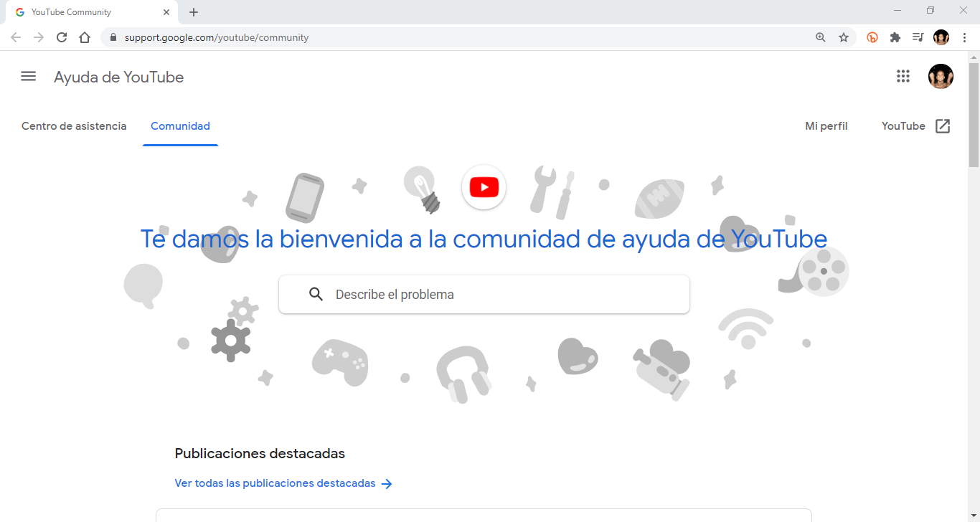Open the orange extension icon
This screenshot has width=980, height=522.
pos(872,37)
